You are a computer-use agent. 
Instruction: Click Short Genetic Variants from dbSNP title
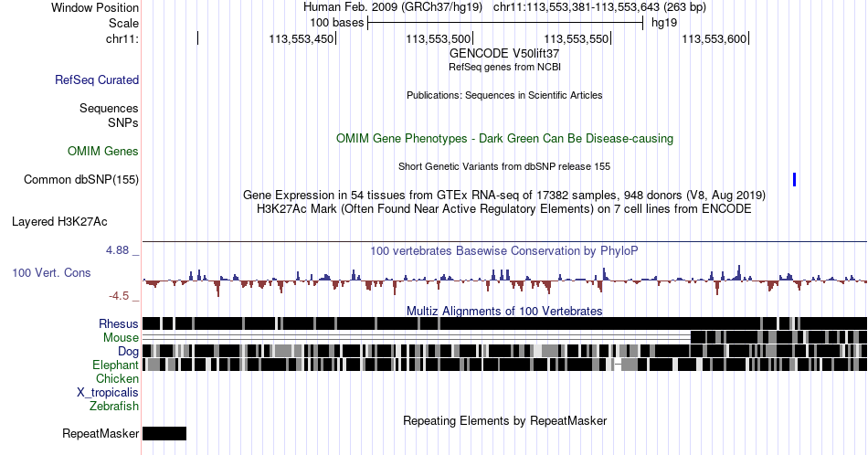504,166
